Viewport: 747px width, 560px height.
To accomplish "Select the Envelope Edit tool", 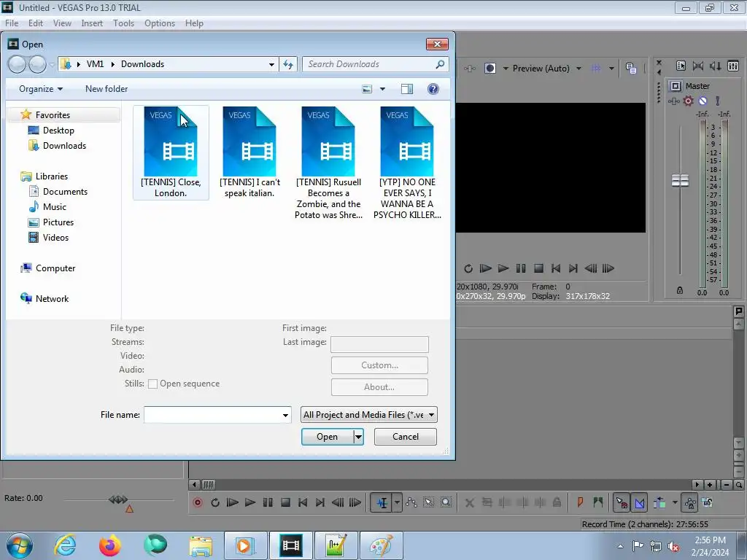I will click(411, 502).
